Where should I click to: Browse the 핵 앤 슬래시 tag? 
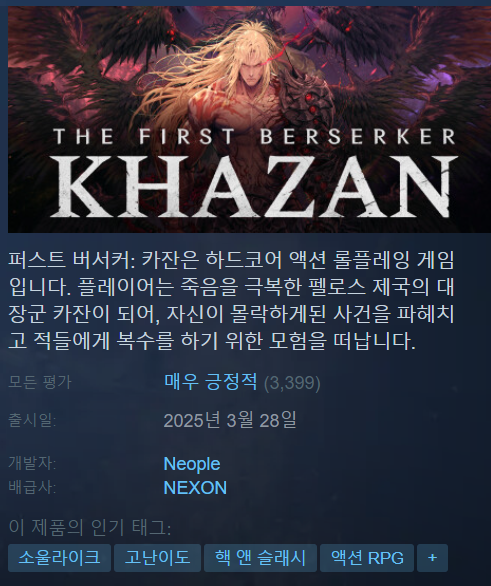(x=260, y=558)
